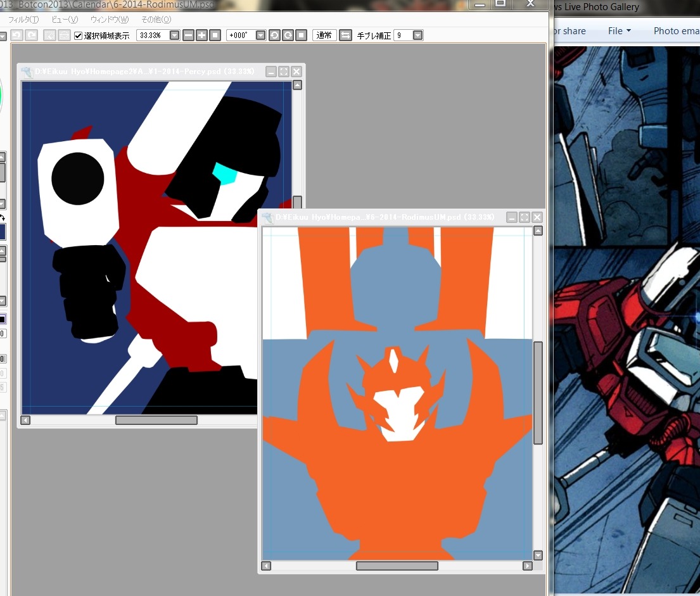The image size is (700, 596).
Task: Click the 33.33% zoom field
Action: click(152, 35)
